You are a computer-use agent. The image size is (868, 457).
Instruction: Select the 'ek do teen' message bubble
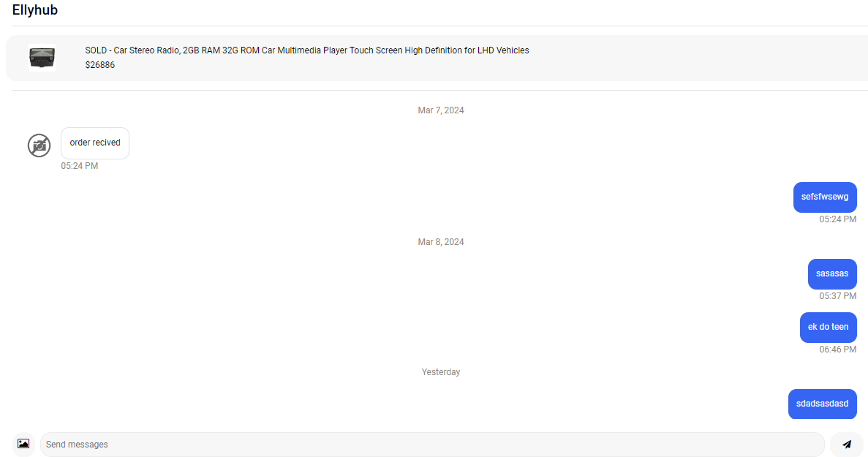[x=828, y=327]
